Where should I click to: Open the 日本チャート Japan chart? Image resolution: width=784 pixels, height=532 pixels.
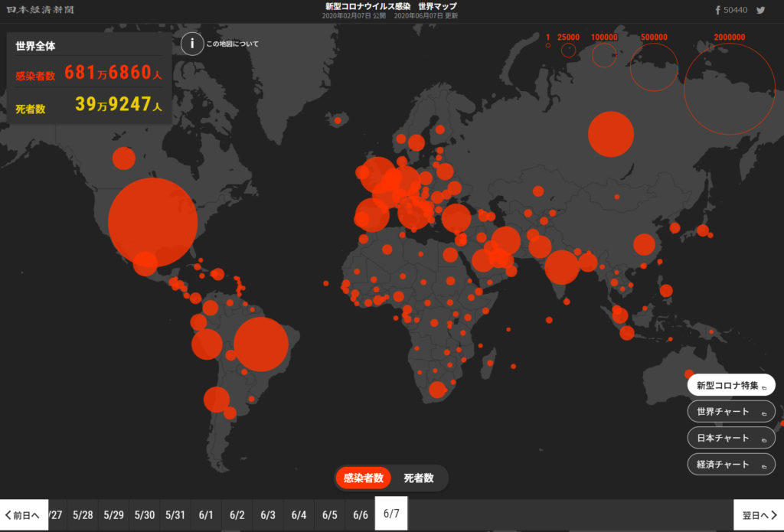click(x=730, y=439)
